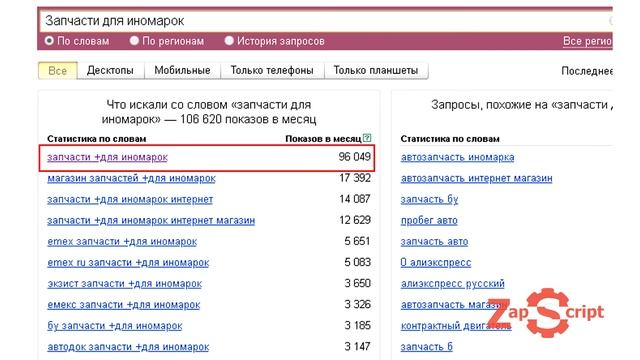Click the impressions value '3 147'
Image resolution: width=640 pixels, height=360 pixels.
click(357, 347)
